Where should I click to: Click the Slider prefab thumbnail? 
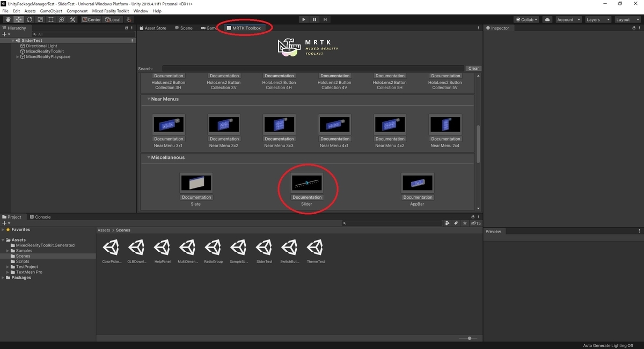point(307,183)
